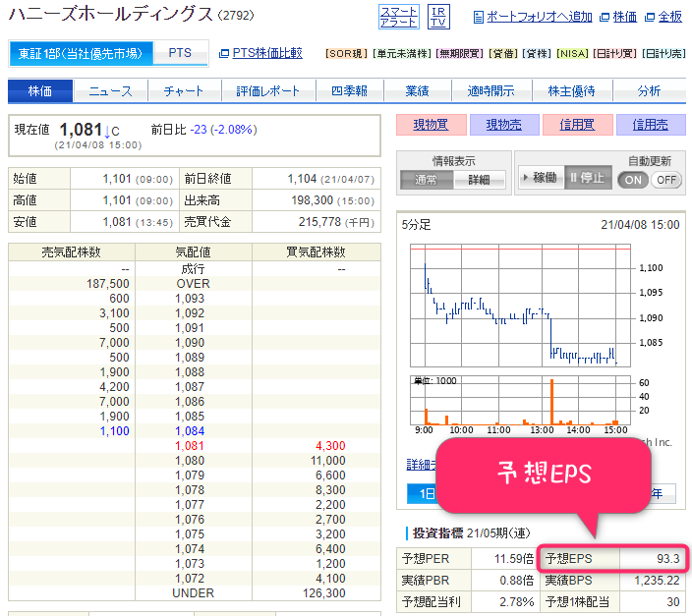This screenshot has width=692, height=616.
Task: Open the IR TV icon
Action: (x=438, y=17)
